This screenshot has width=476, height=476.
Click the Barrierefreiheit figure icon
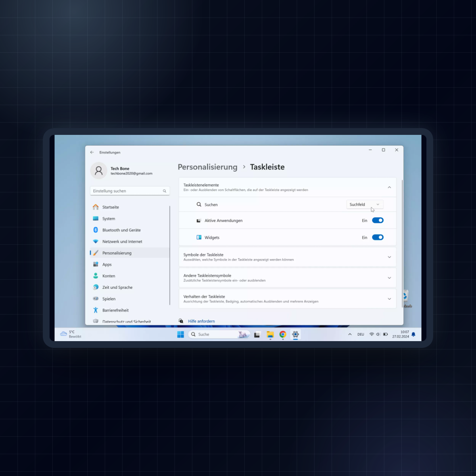pyautogui.click(x=96, y=310)
